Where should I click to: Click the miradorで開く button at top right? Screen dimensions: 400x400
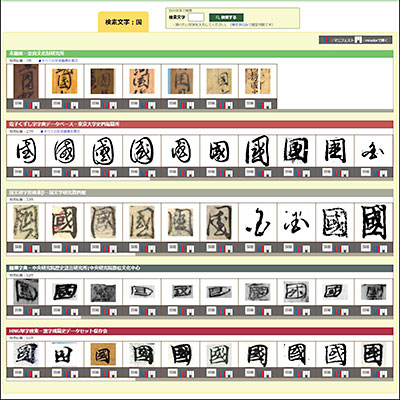point(374,40)
